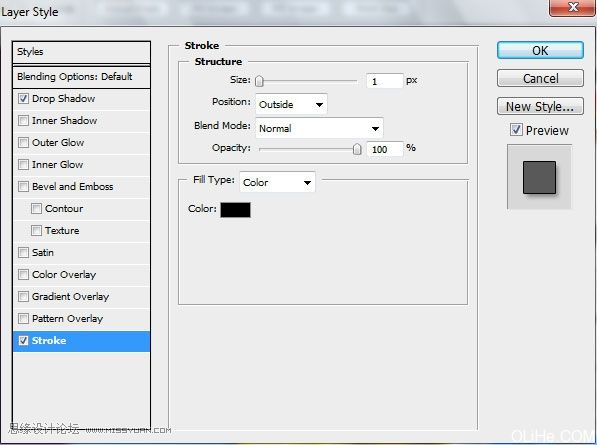The image size is (597, 445).
Task: Click the Size slider handle
Action: [x=259, y=81]
